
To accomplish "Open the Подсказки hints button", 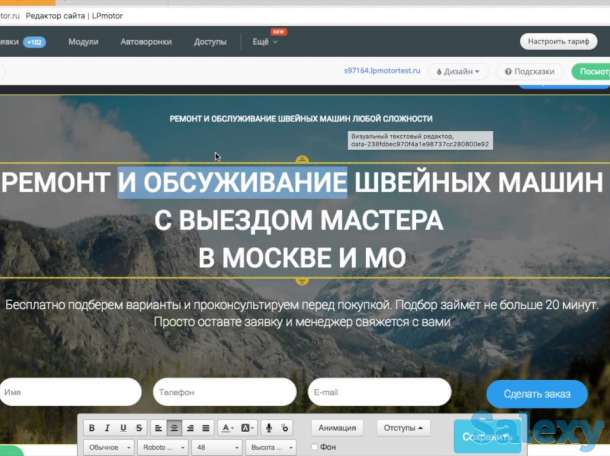I will pyautogui.click(x=529, y=72).
